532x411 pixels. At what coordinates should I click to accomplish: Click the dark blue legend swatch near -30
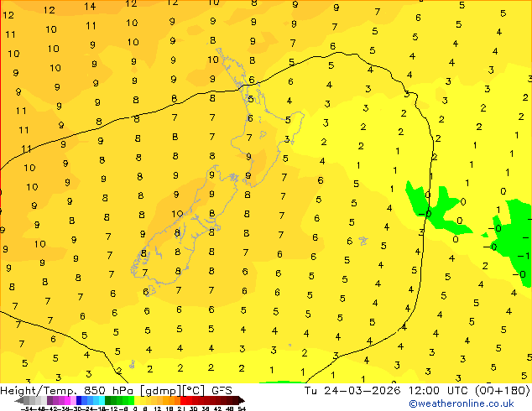(x=79, y=400)
